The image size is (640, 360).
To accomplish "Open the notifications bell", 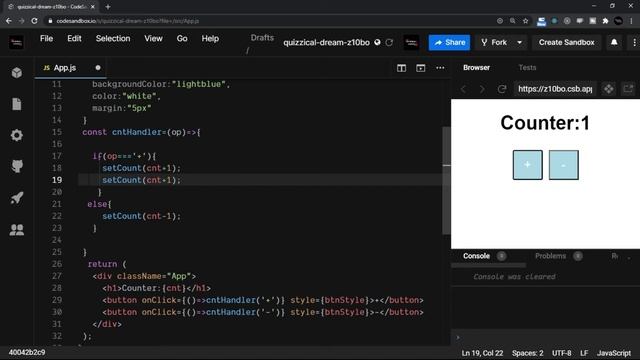I will pyautogui.click(x=614, y=42).
